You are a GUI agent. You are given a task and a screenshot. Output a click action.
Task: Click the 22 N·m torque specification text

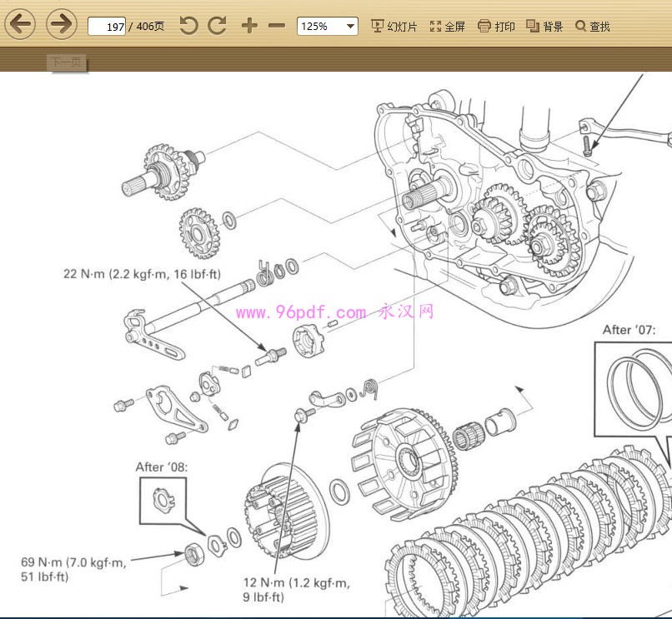pos(143,274)
